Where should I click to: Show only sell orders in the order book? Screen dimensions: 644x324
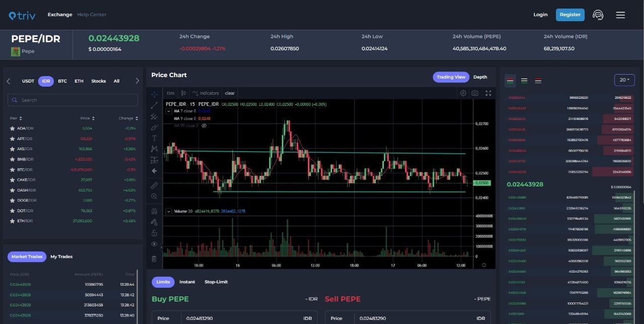[x=537, y=81]
